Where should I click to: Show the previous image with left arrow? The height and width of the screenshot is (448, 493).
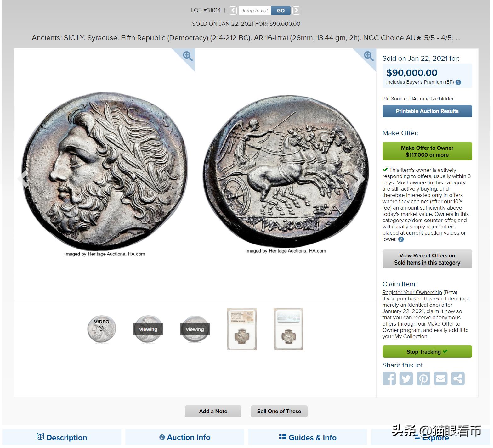[23, 179]
